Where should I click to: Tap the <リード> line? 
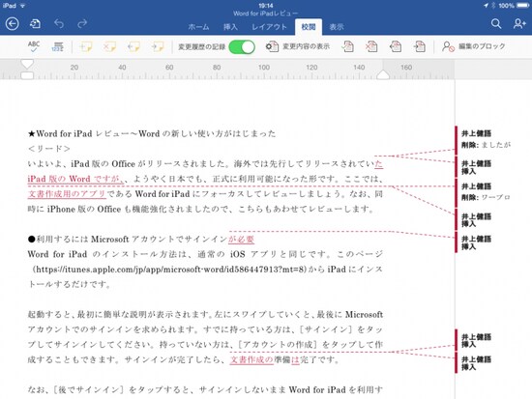49,149
